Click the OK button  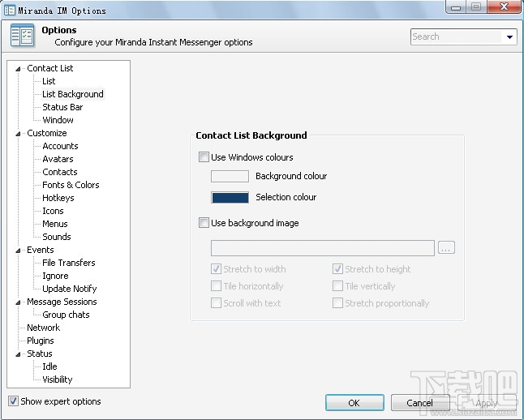tap(354, 403)
